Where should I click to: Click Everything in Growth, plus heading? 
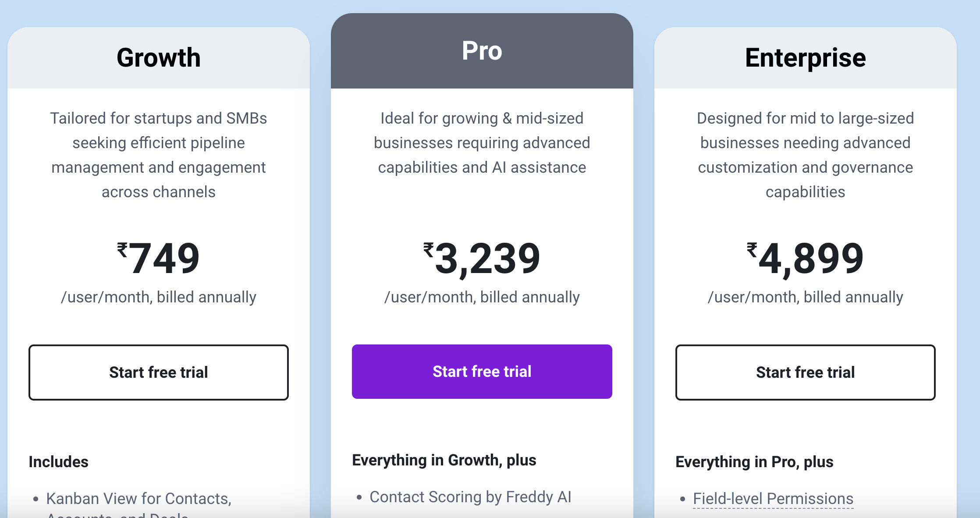pos(444,460)
